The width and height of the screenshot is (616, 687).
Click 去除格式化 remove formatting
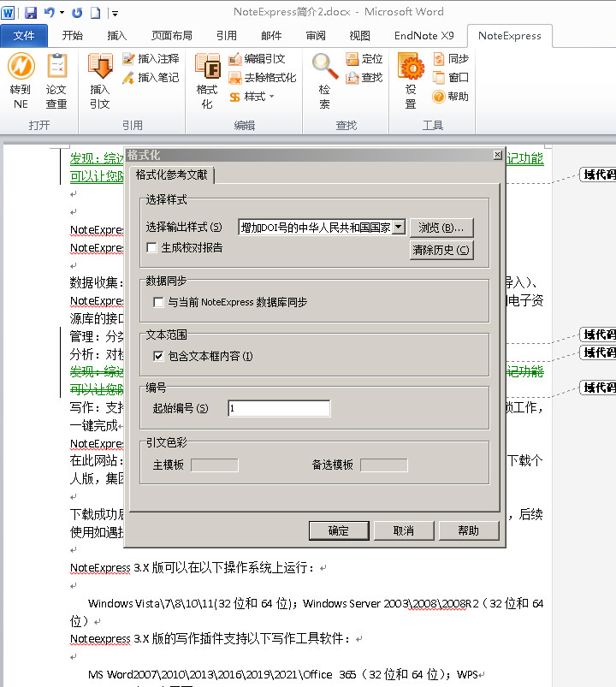coord(263,78)
